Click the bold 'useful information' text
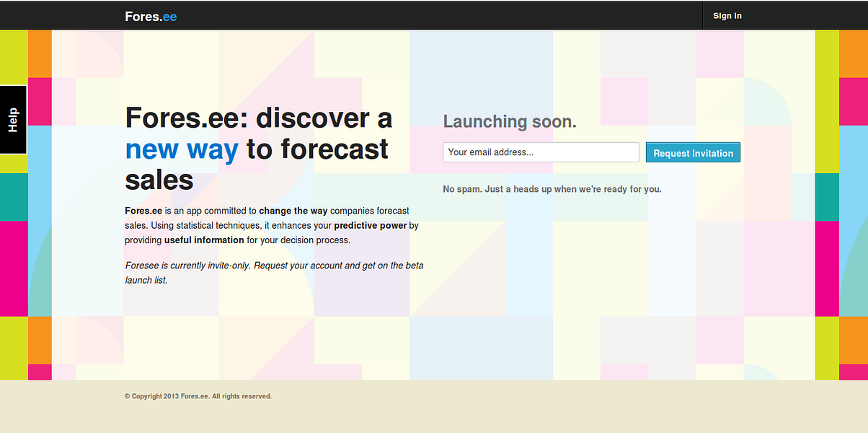Viewport: 868px width, 433px height. (204, 240)
